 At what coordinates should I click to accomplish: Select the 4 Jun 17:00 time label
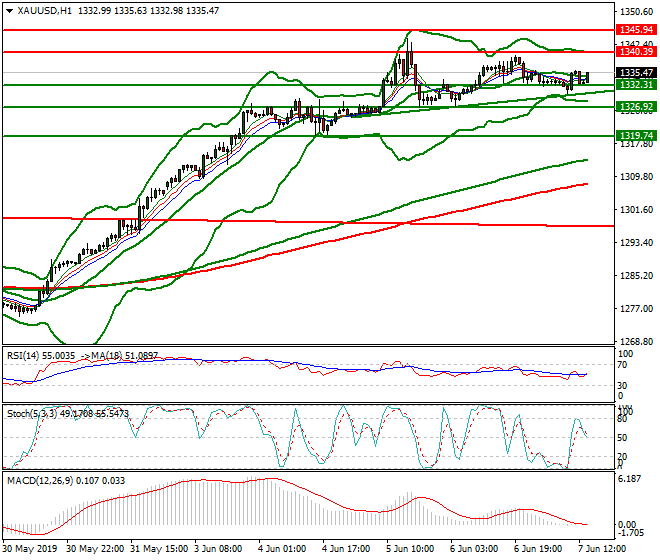click(346, 549)
